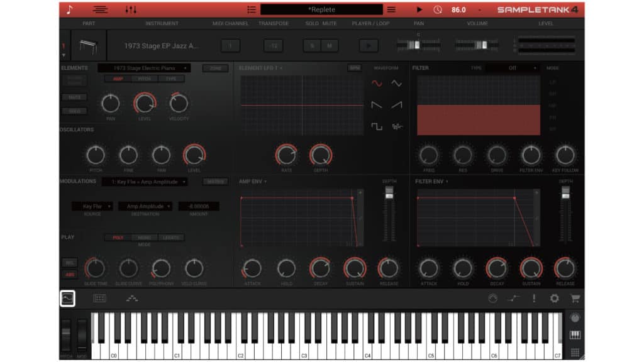Viewport: 644px width, 362px height.
Task: Select the sine LFO waveform
Action: (377, 82)
